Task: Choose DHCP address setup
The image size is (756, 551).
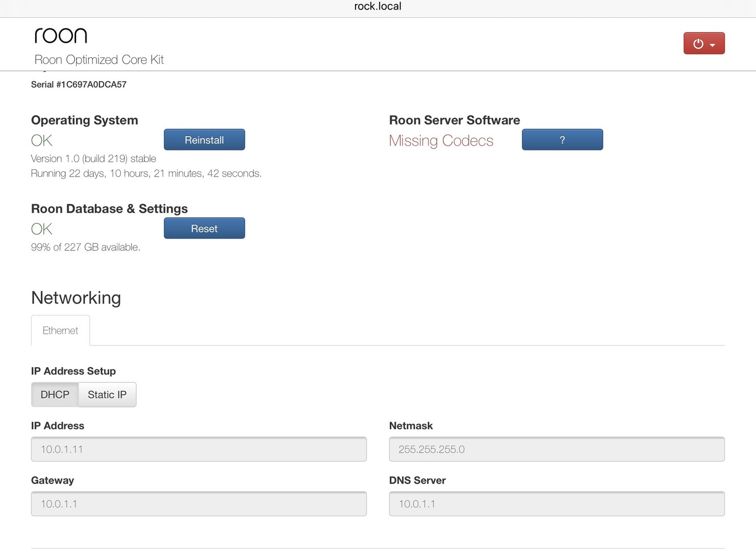Action: pos(55,394)
